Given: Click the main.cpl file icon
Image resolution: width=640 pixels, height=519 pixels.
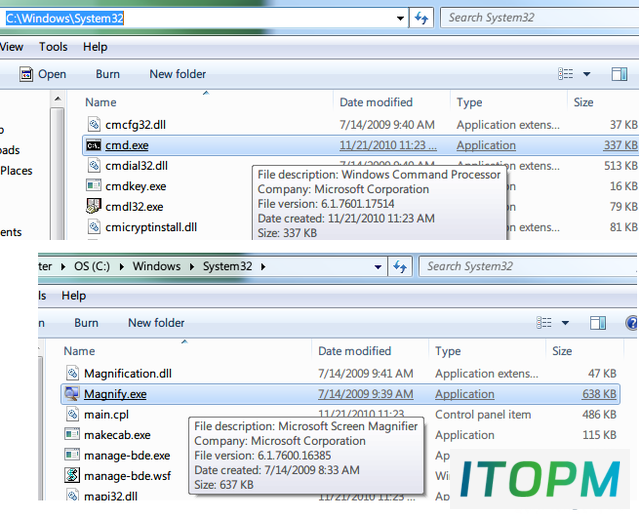Looking at the screenshot, I should (x=72, y=414).
